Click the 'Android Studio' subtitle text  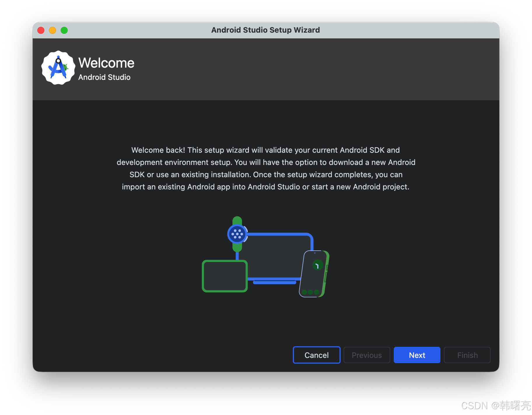tap(104, 77)
